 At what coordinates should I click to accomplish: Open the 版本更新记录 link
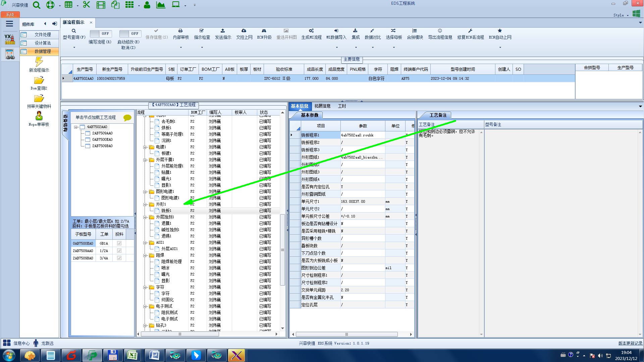630,343
